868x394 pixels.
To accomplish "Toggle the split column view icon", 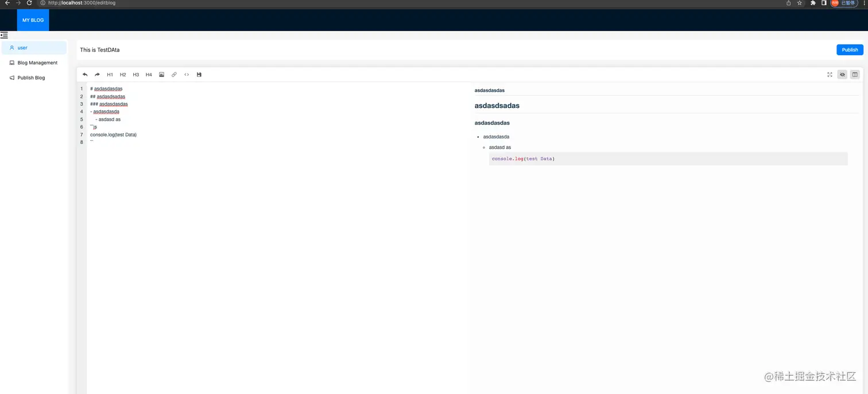I will tap(855, 75).
